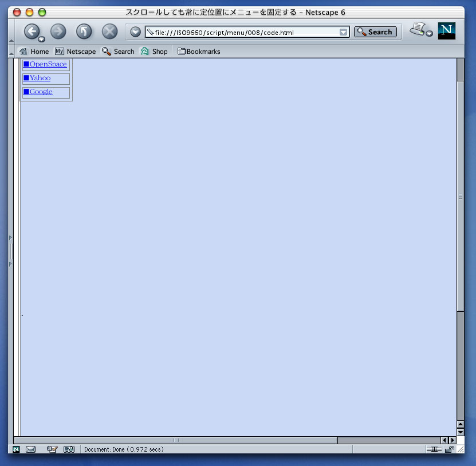
Task: Click the Search button next to the URL bar
Action: click(x=375, y=32)
